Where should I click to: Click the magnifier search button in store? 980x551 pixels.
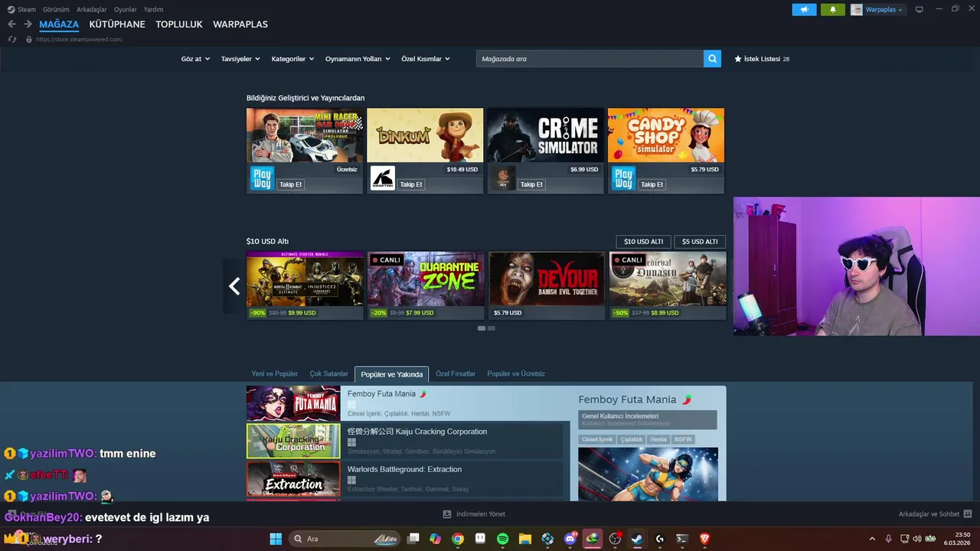click(x=712, y=59)
